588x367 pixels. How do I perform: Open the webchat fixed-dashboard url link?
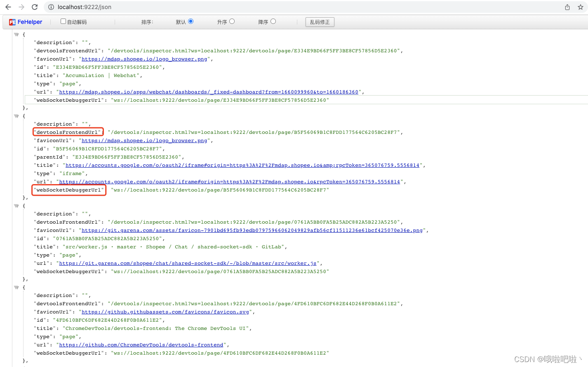(209, 92)
